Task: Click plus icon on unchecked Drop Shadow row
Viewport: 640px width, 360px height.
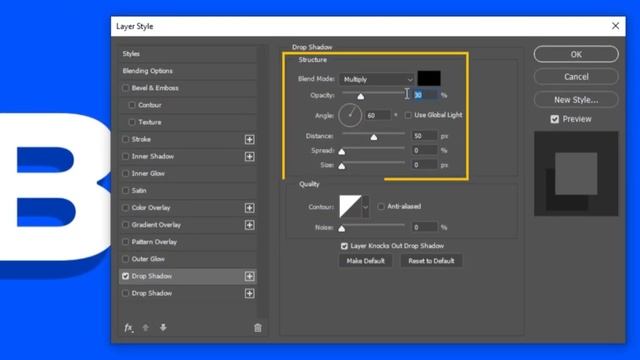Action: [249, 293]
